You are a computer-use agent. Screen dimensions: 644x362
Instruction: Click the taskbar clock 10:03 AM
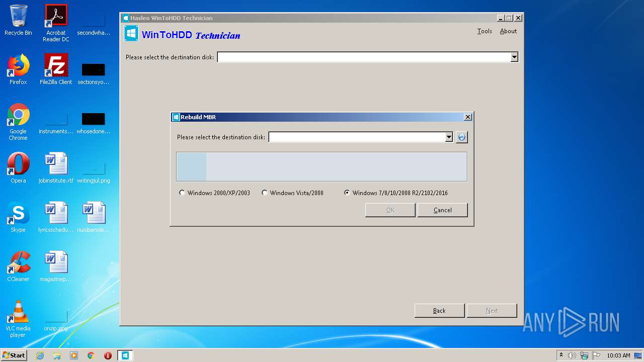click(x=618, y=355)
